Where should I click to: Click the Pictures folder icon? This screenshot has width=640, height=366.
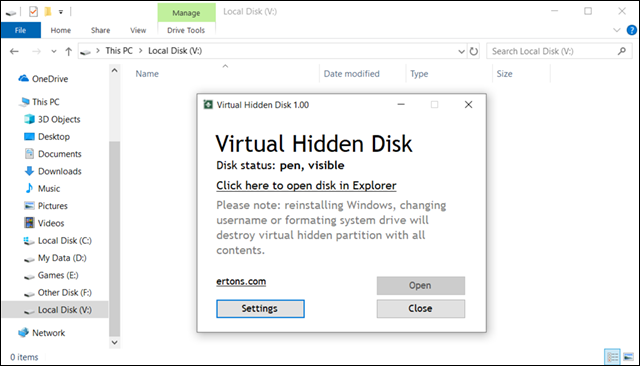(x=29, y=206)
